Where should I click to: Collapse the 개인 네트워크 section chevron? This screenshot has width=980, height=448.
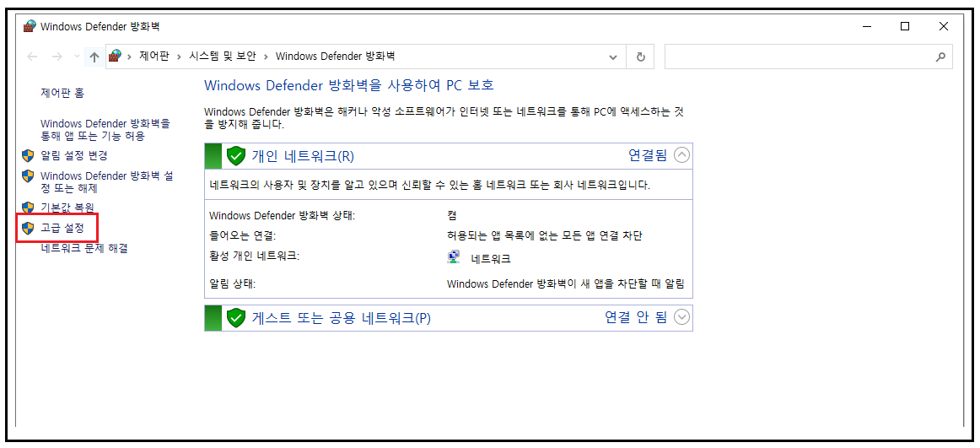click(682, 155)
